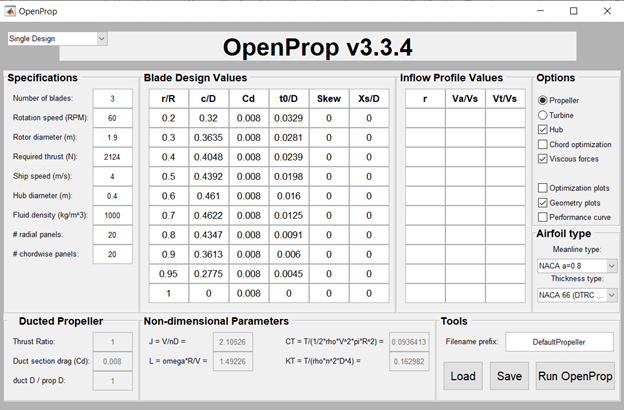Viewport: 624px width, 410px height.
Task: Click the c/D cell 0.4622
Action: tap(209, 215)
